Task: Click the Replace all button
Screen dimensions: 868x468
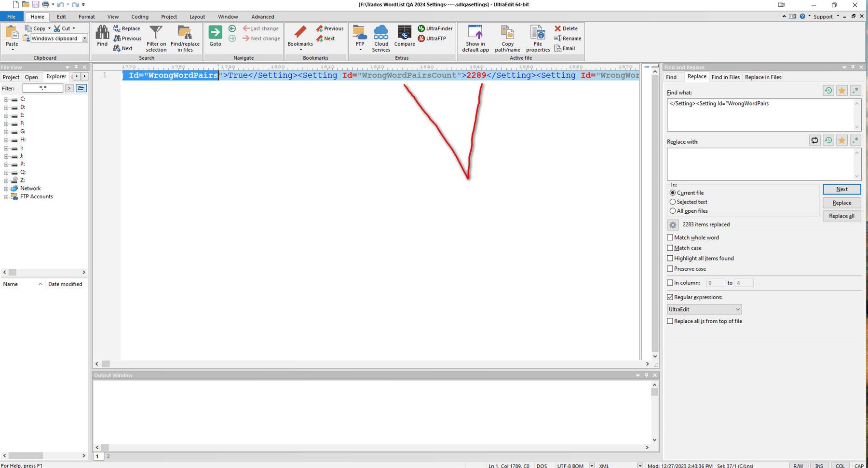Action: (x=841, y=216)
